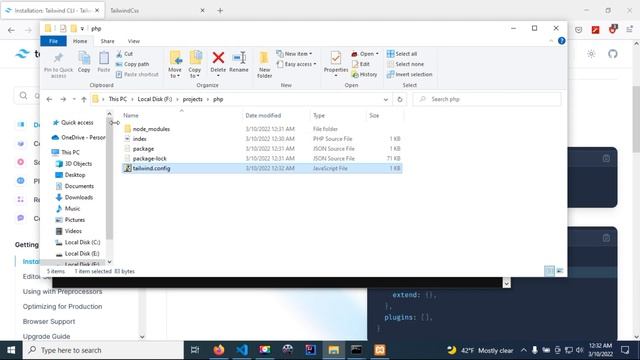Collapse the ribbon with chevron
The height and width of the screenshot is (360, 640).
[551, 41]
